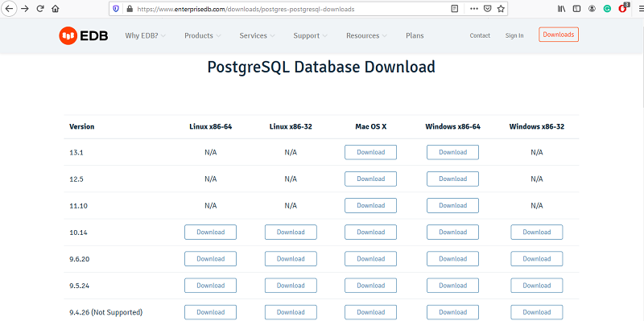Download version 10.14 for Mac OS X

(370, 233)
